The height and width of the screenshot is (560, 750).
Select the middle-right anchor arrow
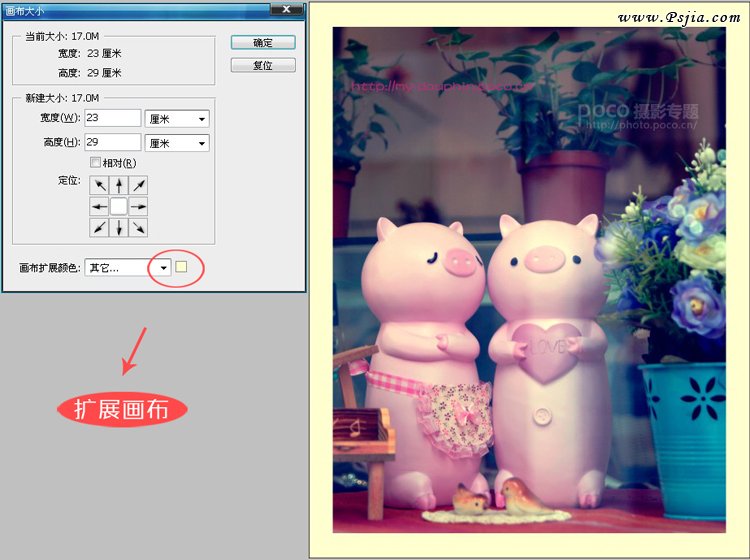pos(138,207)
